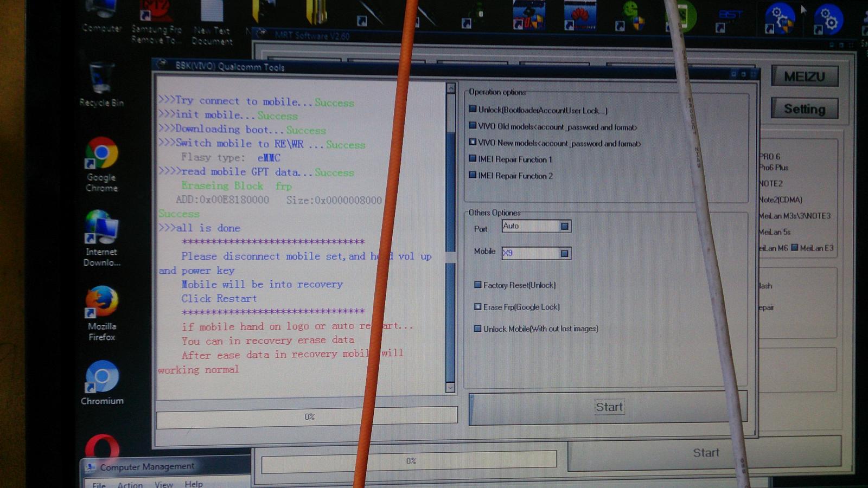
Task: Click log line 'Mobile will be into recovery'
Action: [262, 284]
